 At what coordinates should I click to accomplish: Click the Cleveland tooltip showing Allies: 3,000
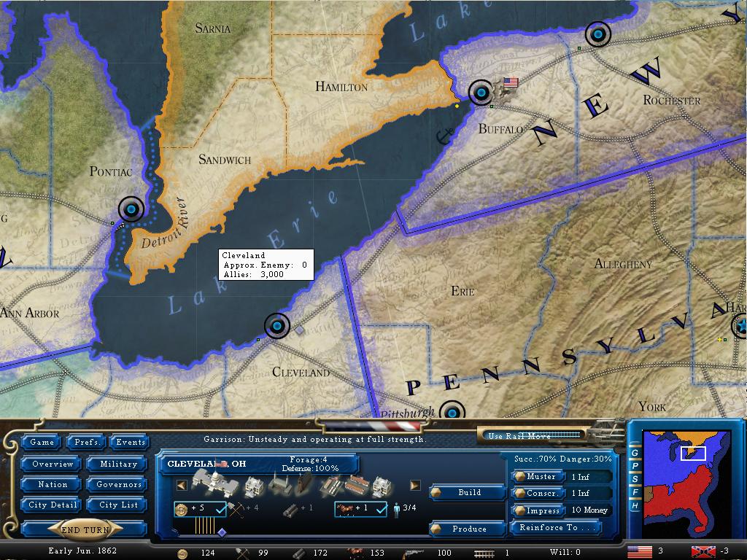pyautogui.click(x=266, y=265)
